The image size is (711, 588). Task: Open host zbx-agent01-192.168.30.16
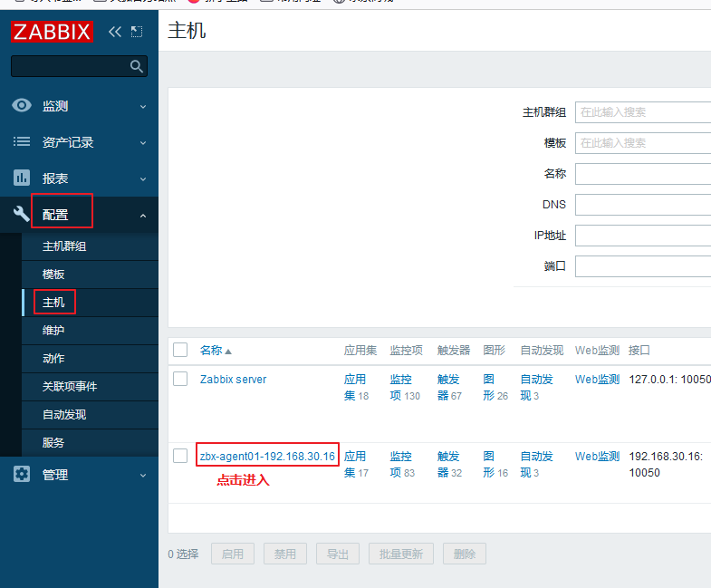[267, 457]
